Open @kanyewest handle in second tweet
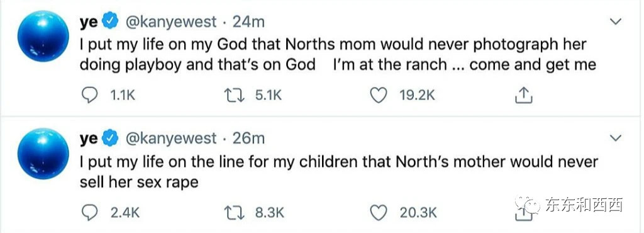This screenshot has width=644, height=233. pyautogui.click(x=170, y=139)
